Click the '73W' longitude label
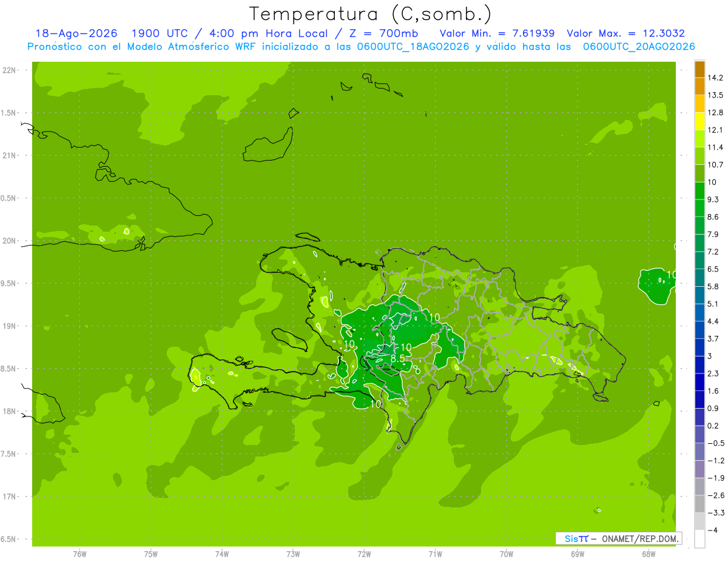 tap(293, 554)
